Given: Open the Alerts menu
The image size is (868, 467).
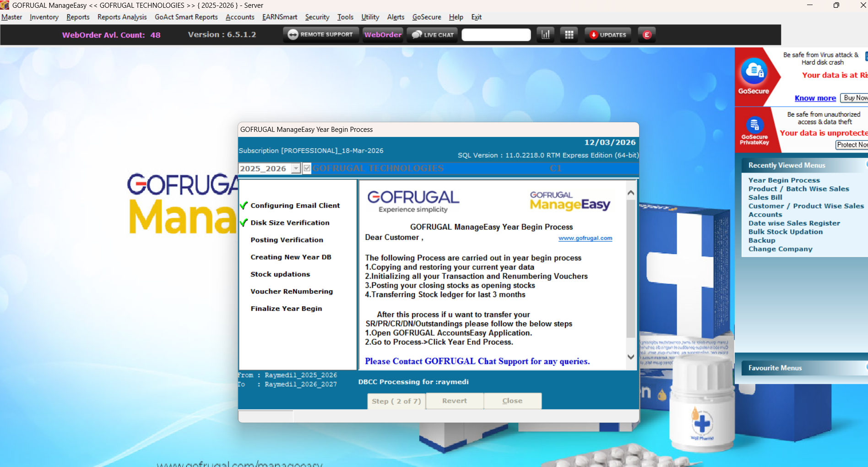Looking at the screenshot, I should (x=396, y=17).
